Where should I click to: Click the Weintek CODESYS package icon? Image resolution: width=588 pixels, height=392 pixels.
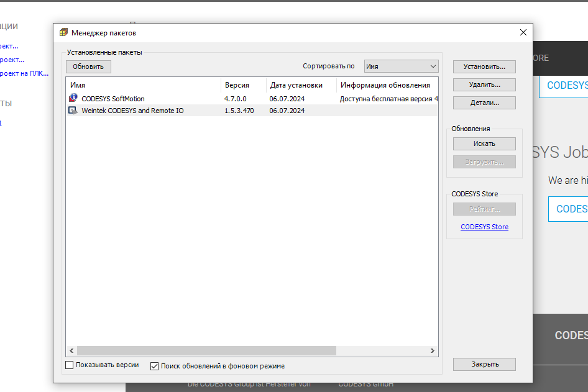73,110
